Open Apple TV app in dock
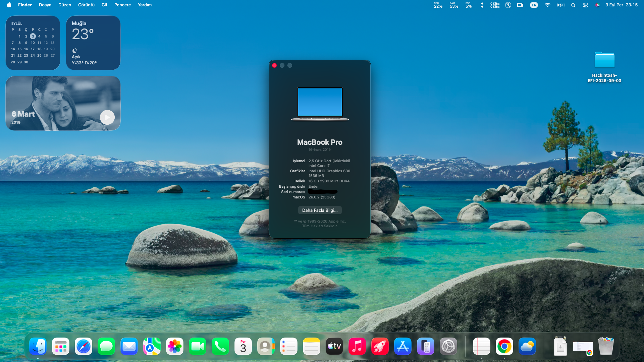Image resolution: width=644 pixels, height=362 pixels. tap(334, 346)
